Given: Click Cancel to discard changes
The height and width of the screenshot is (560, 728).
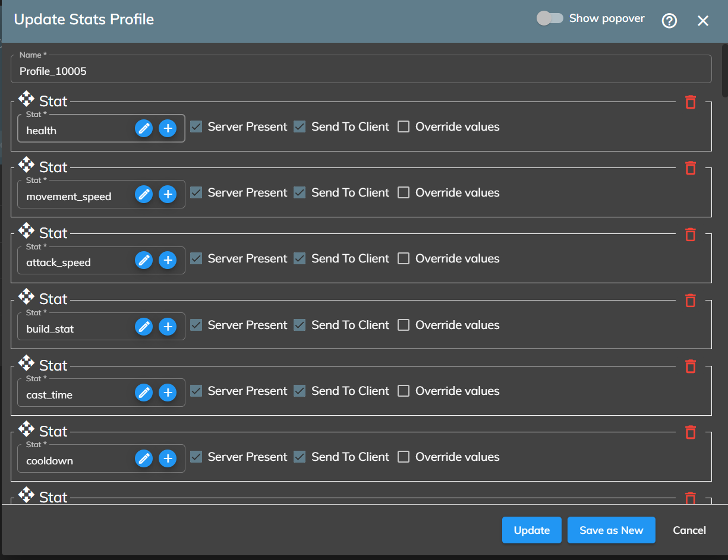Looking at the screenshot, I should 689,530.
